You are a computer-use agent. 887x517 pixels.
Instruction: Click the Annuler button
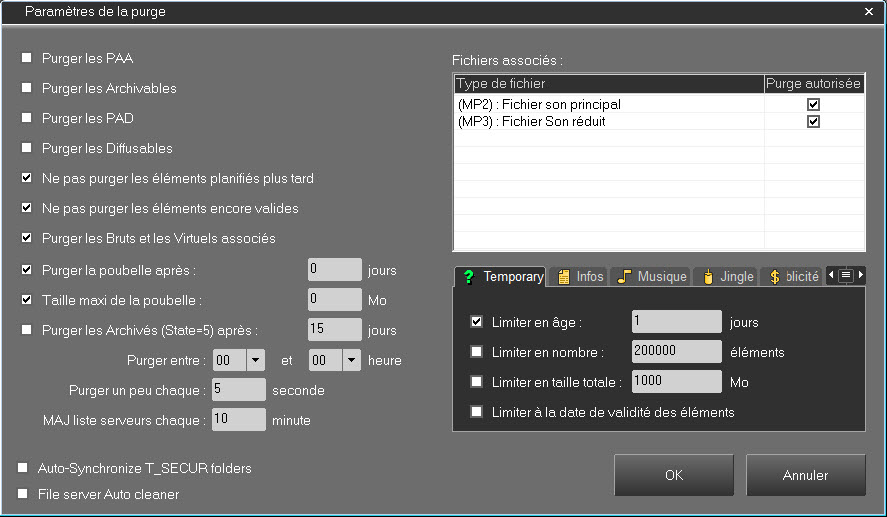805,475
